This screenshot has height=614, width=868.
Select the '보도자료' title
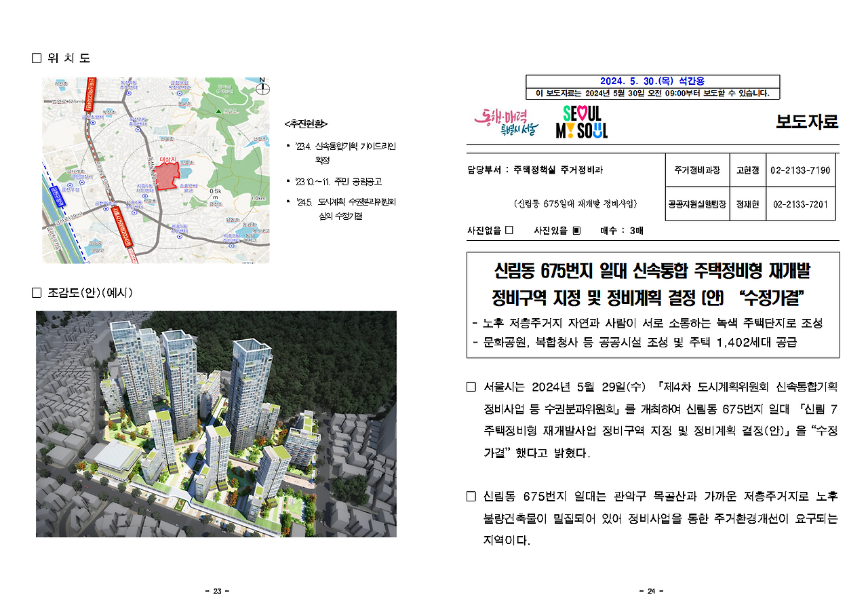pyautogui.click(x=807, y=121)
